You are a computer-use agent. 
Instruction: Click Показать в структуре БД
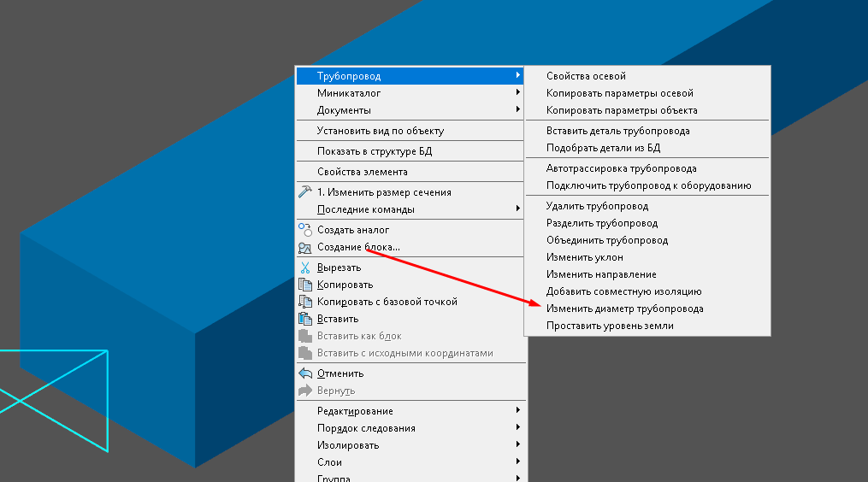tap(375, 151)
